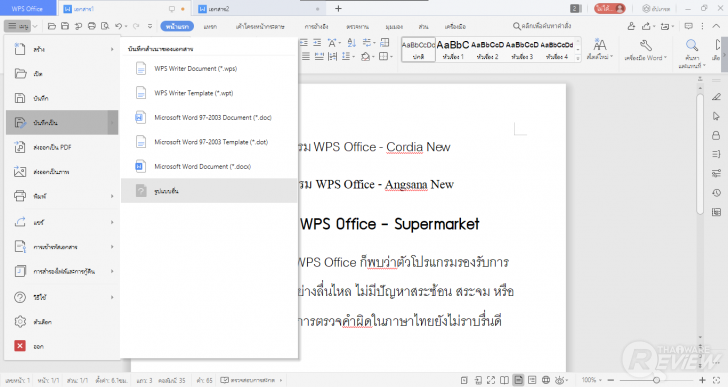Click the pen edit icon in right sidebar
The height and width of the screenshot is (387, 728).
point(716,97)
